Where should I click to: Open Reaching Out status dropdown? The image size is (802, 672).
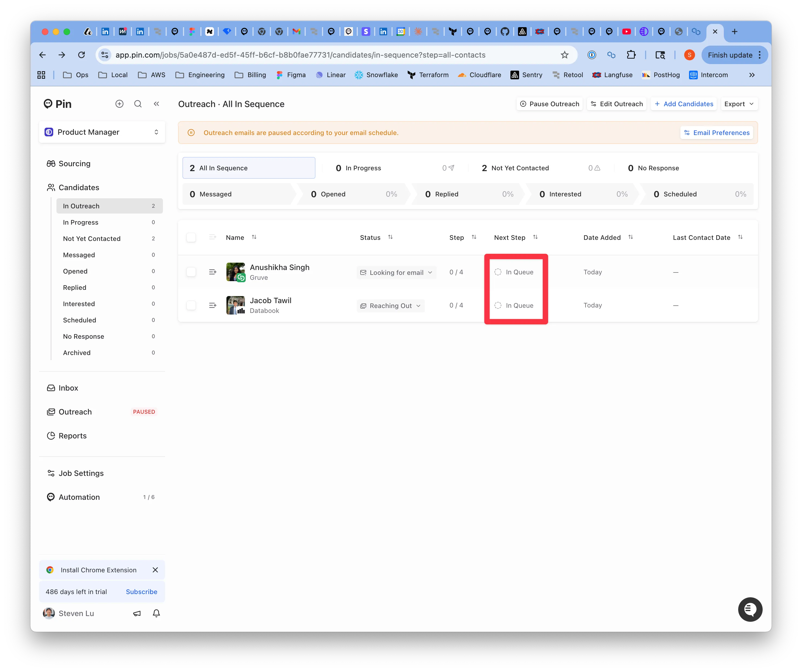pyautogui.click(x=390, y=306)
